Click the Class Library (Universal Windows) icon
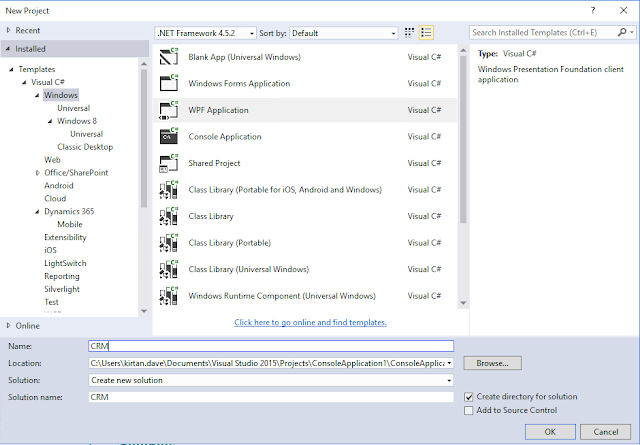Viewport: 640px width, 445px height. click(169, 269)
